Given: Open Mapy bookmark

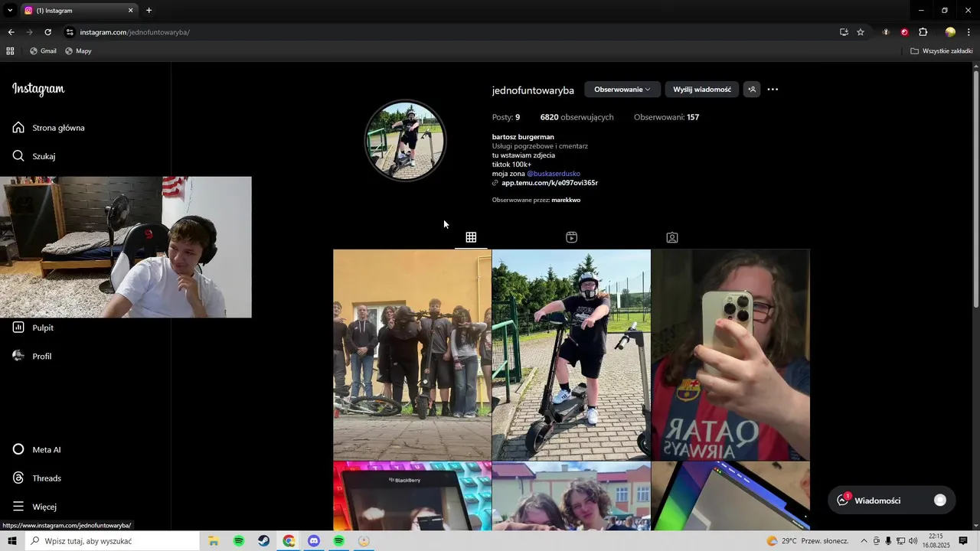Looking at the screenshot, I should [x=78, y=51].
